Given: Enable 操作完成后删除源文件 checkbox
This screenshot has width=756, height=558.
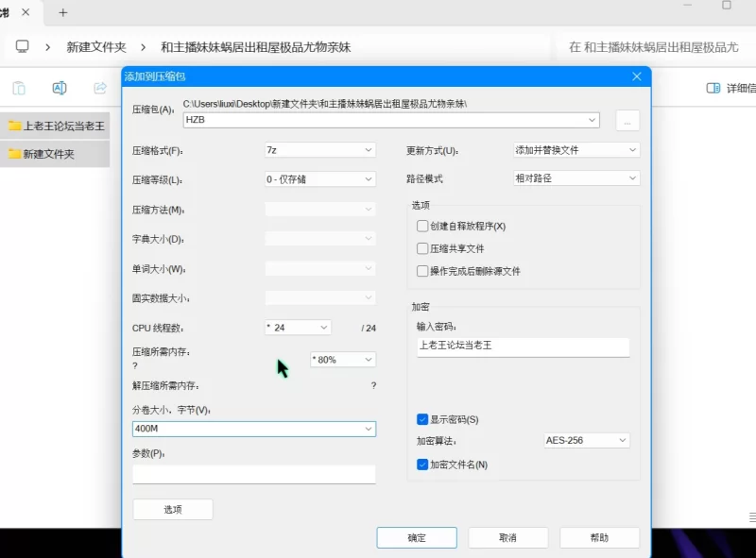Looking at the screenshot, I should click(422, 271).
